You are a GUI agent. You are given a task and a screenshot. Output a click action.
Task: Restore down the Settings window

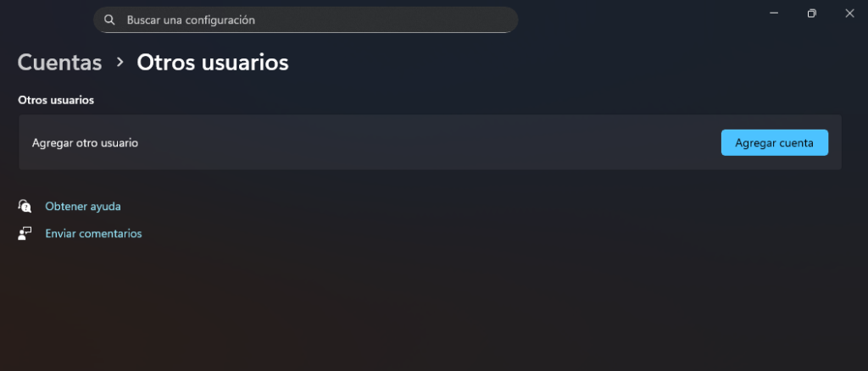tap(812, 14)
